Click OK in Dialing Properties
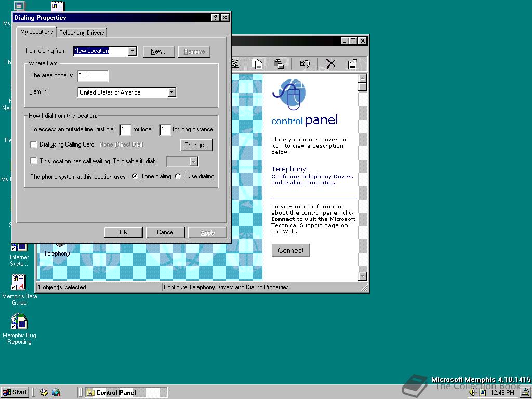The width and height of the screenshot is (532, 399). point(123,232)
